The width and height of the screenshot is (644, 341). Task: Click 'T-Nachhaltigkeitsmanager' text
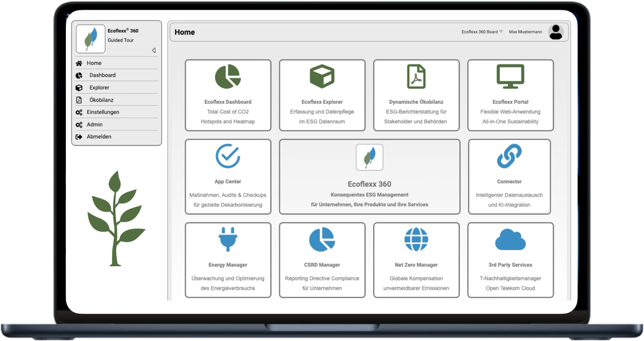click(x=510, y=278)
